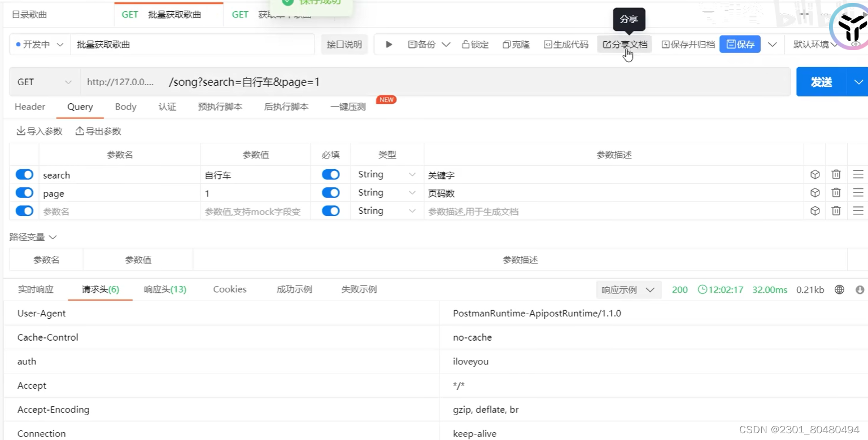Open the 失败示例 tab
868x440 pixels.
(359, 289)
